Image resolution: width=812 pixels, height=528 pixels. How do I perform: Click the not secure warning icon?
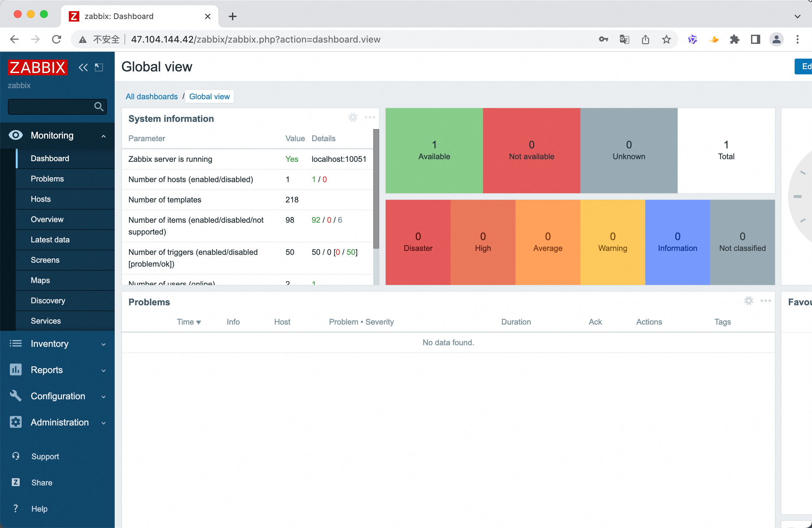coord(83,40)
